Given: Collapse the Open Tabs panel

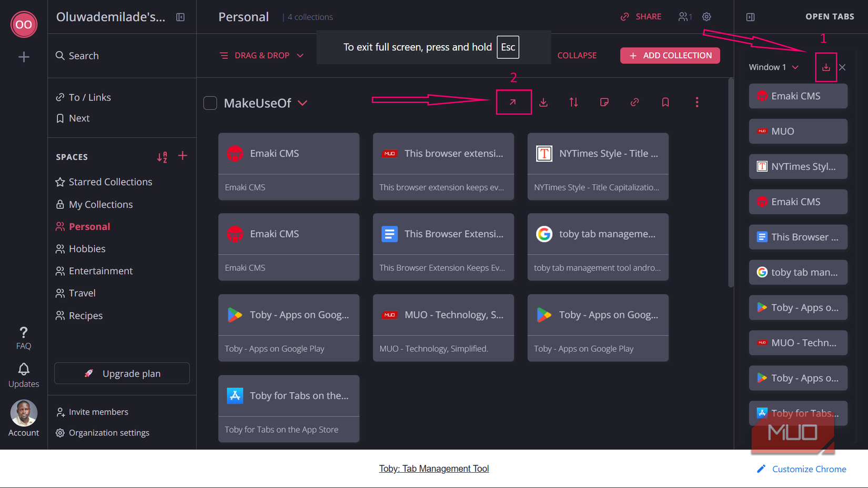Looking at the screenshot, I should coord(750,16).
